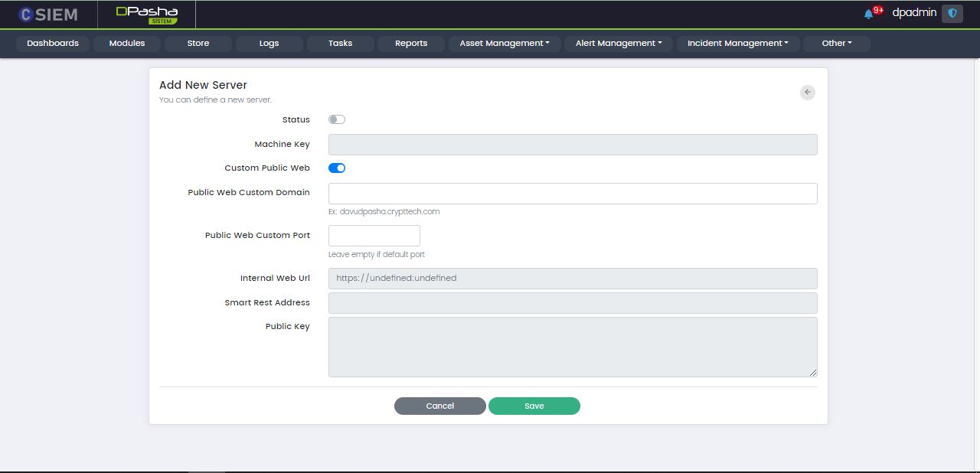Expand the Asset Management dropdown
The height and width of the screenshot is (473, 980).
pos(505,44)
